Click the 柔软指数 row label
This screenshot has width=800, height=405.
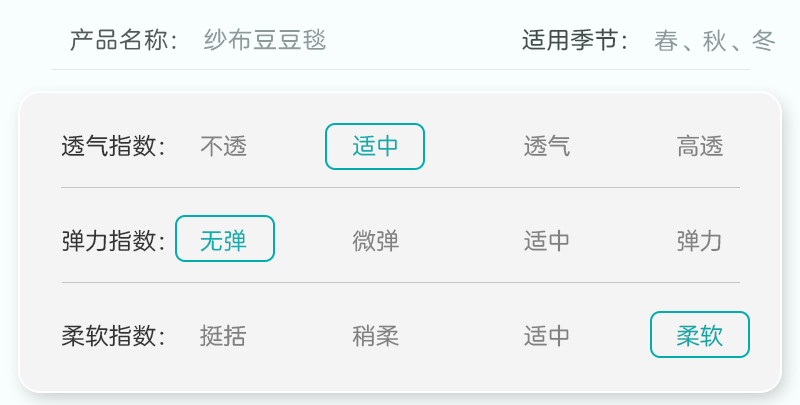[114, 336]
